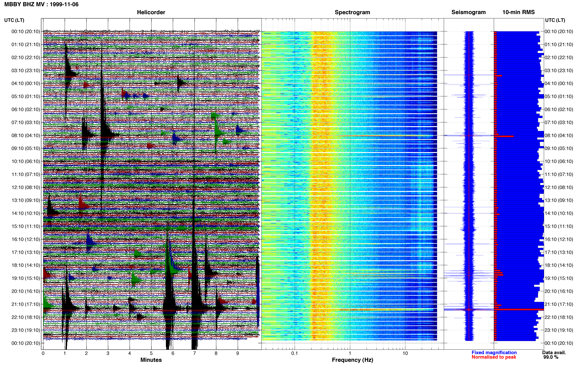Click the red RMS bar just below the 08:10 label

coord(504,136)
